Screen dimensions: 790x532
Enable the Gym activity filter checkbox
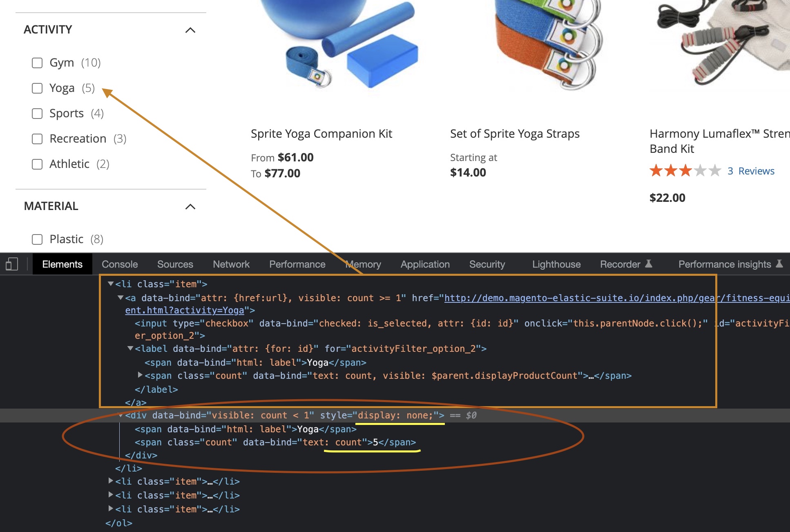(37, 63)
